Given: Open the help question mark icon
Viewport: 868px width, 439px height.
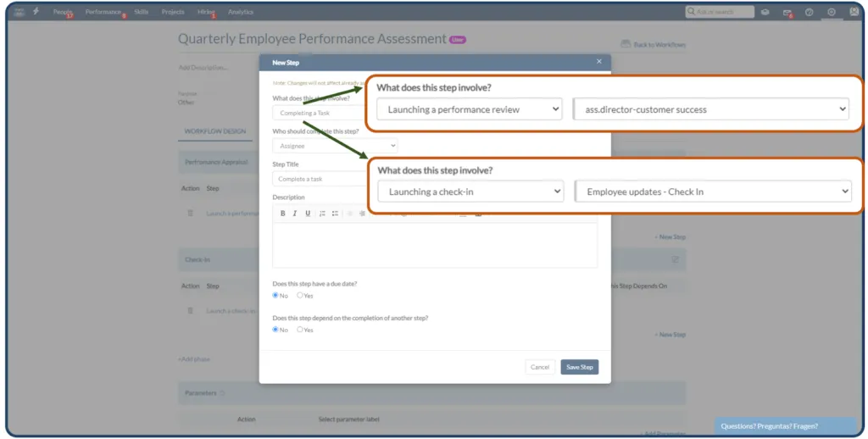Looking at the screenshot, I should pyautogui.click(x=810, y=12).
